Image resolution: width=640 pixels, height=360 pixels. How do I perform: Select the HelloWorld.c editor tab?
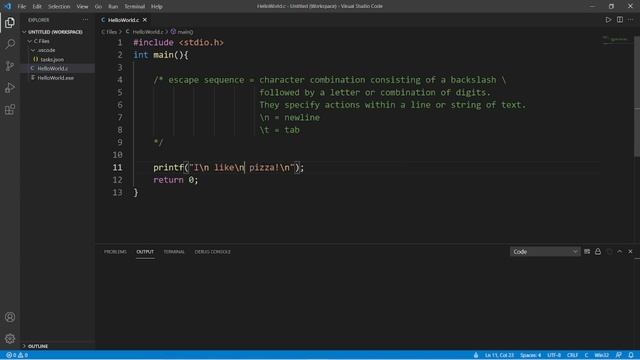[x=124, y=20]
